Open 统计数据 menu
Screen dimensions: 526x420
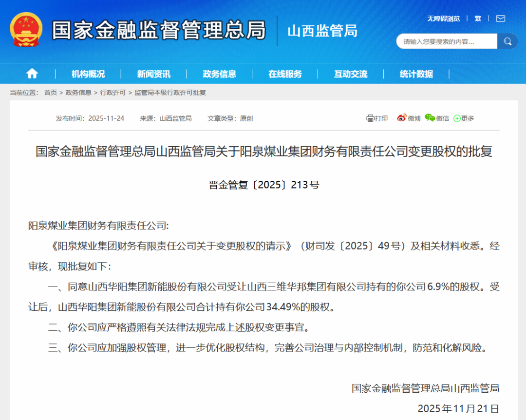click(x=416, y=74)
